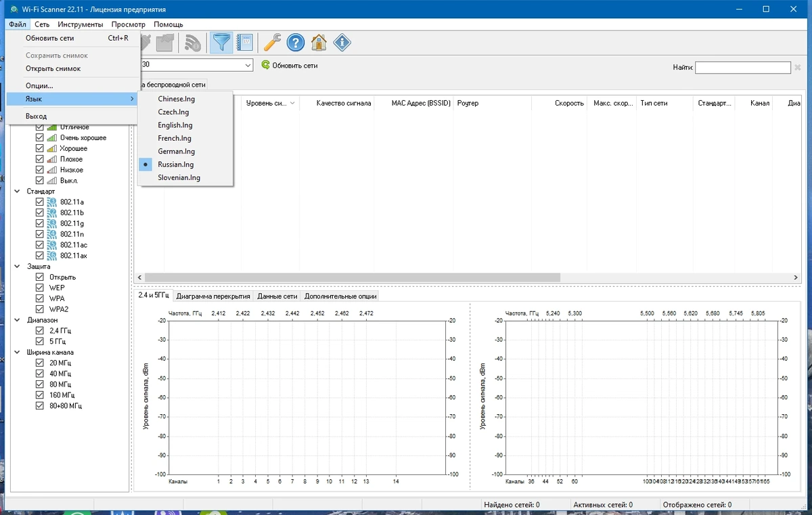The height and width of the screenshot is (515, 812).
Task: Click the blue question mark help icon
Action: [x=296, y=43]
